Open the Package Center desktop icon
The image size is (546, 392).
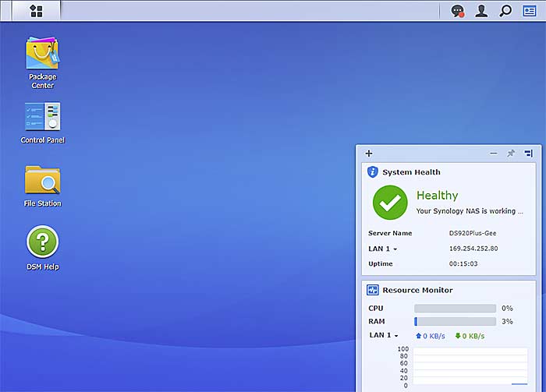[42, 62]
